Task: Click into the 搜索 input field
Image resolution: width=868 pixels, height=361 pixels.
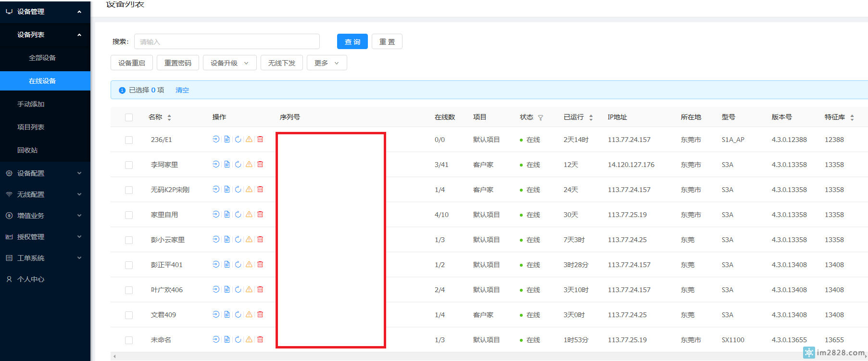Action: pos(226,42)
